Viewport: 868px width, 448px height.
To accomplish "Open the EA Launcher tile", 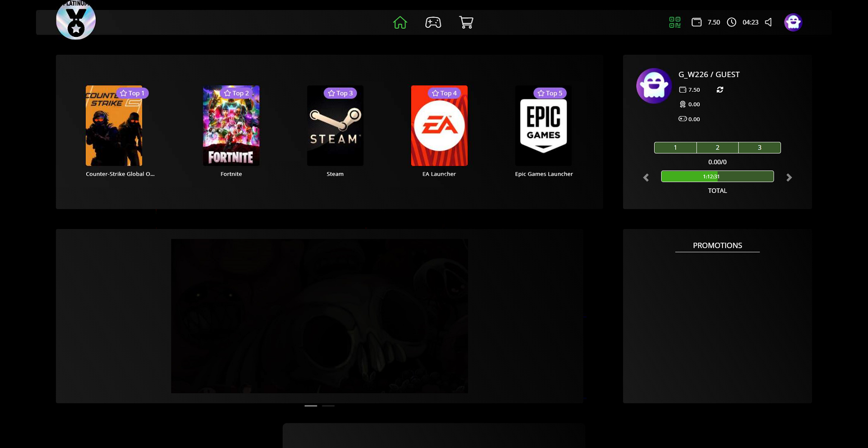I will tap(439, 125).
